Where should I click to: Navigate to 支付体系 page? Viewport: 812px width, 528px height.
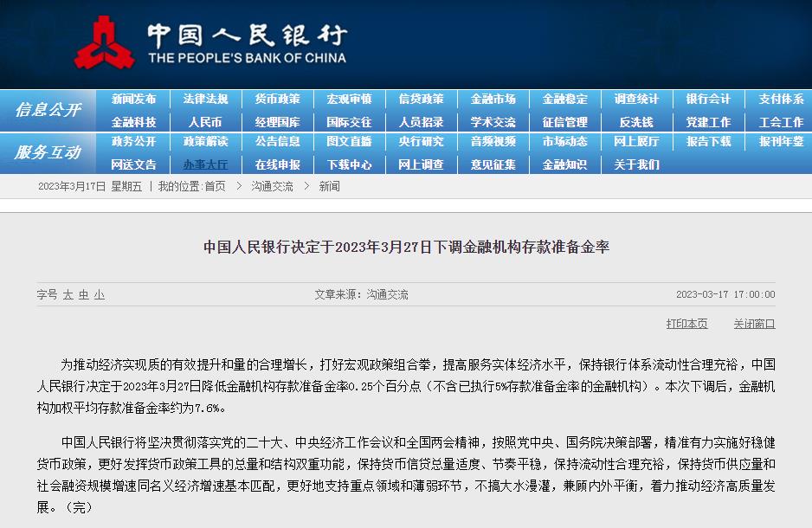click(x=781, y=100)
